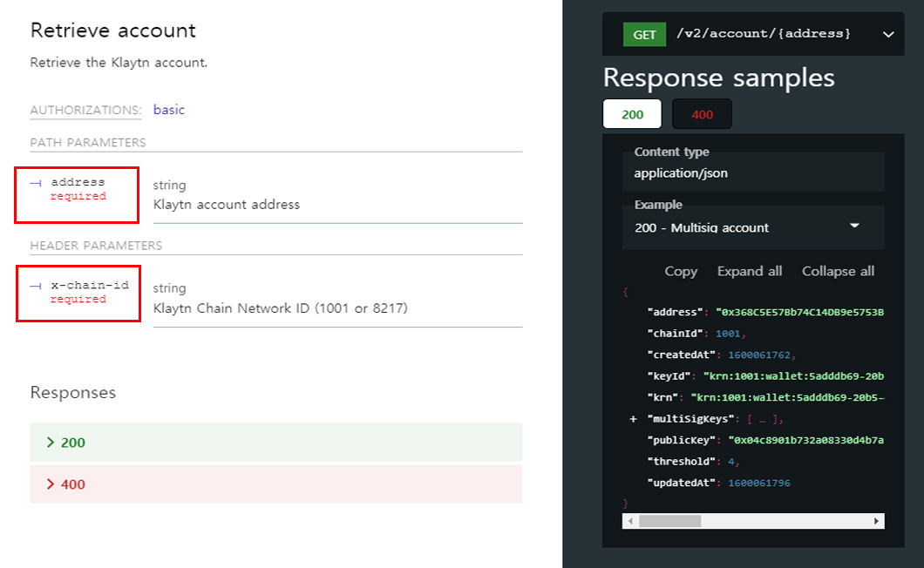
Task: Click the scrollbar right arrow
Action: click(876, 521)
